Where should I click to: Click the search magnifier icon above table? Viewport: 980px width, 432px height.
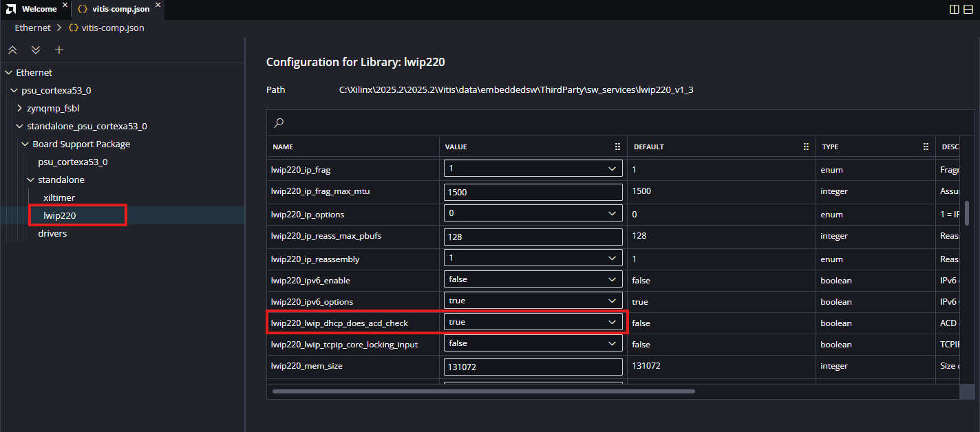279,123
